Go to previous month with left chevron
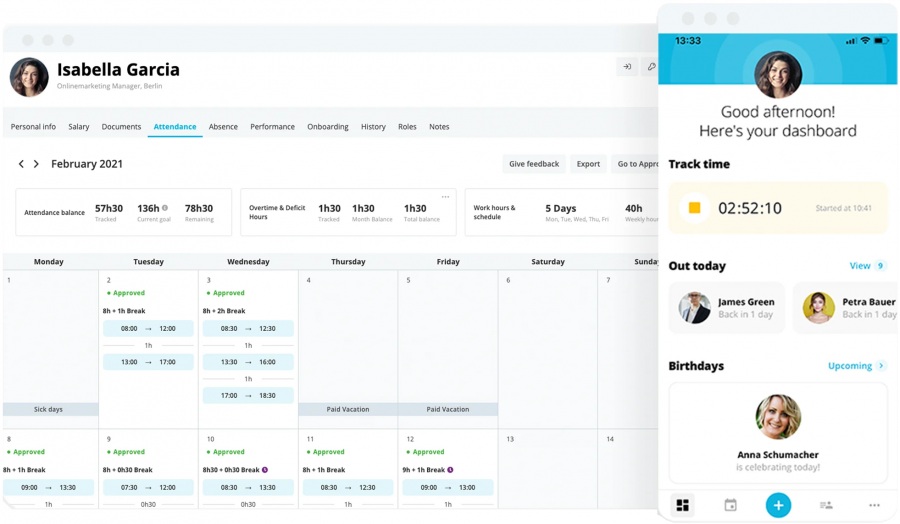Image resolution: width=900 pixels, height=524 pixels. click(x=21, y=164)
